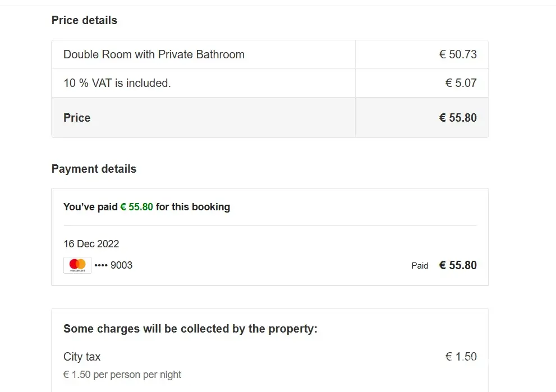The width and height of the screenshot is (556, 392).
Task: Click the € 55.80 amount beside Paid
Action: click(458, 265)
